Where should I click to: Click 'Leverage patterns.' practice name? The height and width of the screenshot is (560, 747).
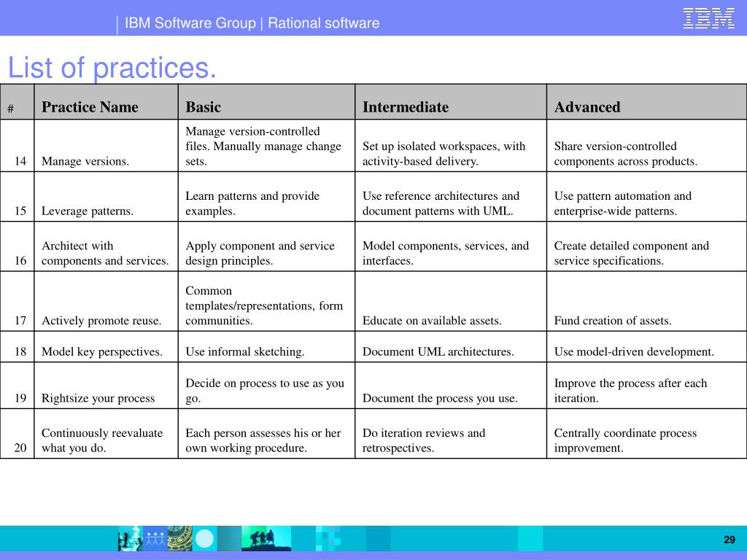88,211
